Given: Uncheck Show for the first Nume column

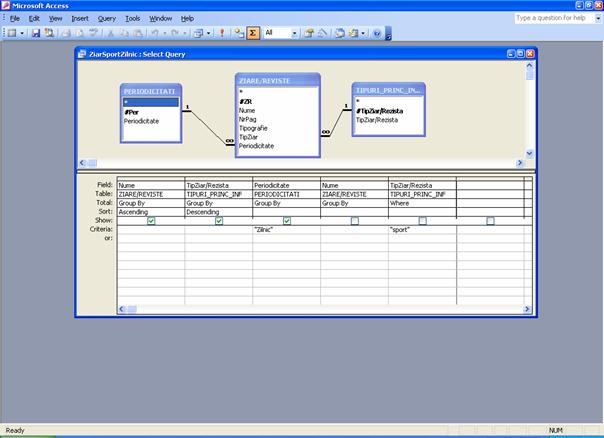Looking at the screenshot, I should (151, 221).
